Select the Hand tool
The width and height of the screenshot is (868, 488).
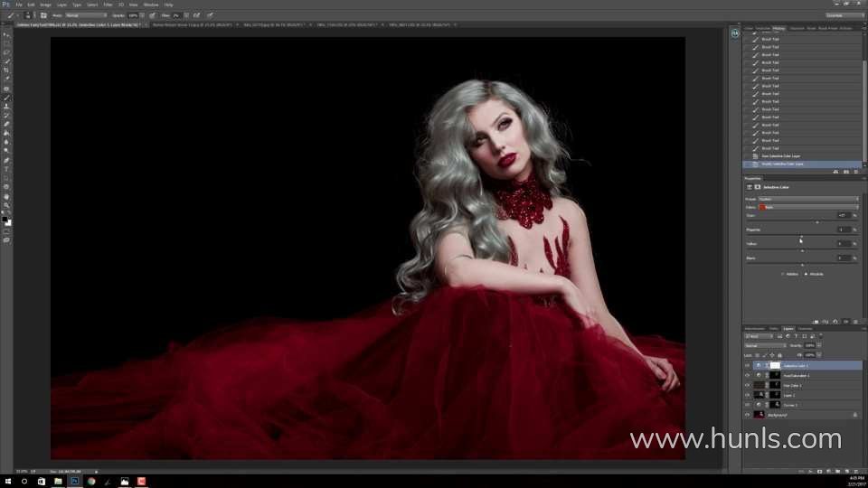coord(6,196)
